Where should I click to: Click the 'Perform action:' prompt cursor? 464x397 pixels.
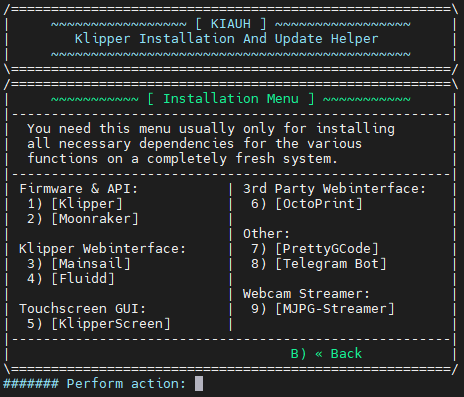(199, 384)
